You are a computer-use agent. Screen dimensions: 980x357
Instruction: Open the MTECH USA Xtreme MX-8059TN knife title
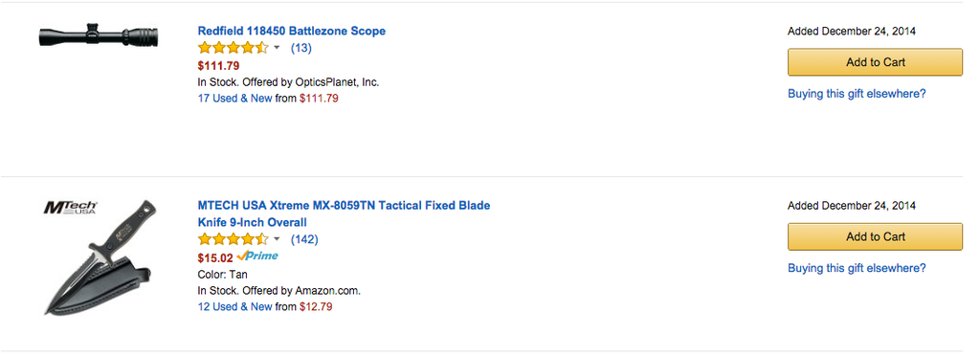(344, 213)
